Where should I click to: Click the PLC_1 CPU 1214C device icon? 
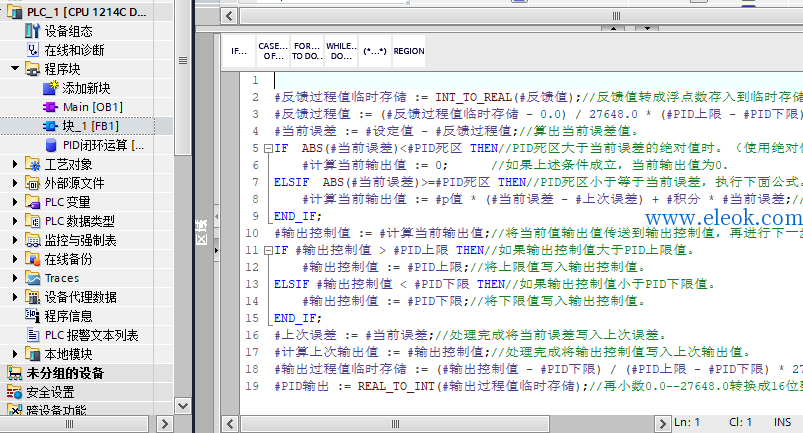(14, 11)
